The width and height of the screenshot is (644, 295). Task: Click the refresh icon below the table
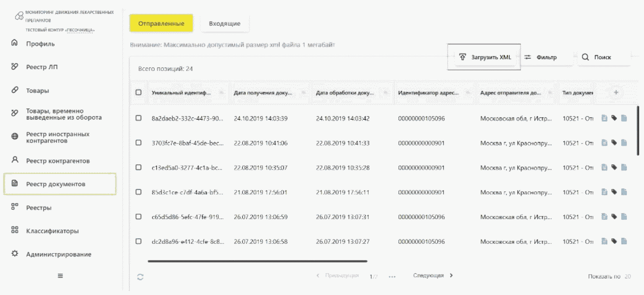[x=140, y=277]
